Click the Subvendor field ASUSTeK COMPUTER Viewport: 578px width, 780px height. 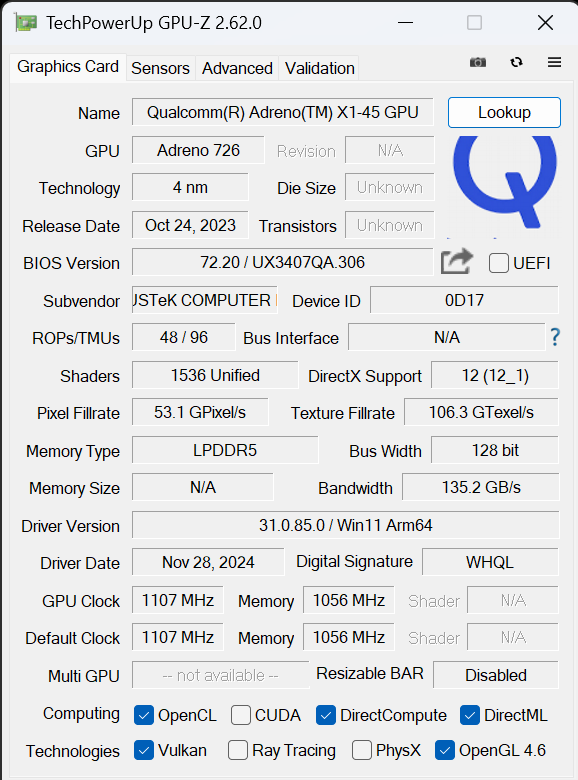[204, 300]
